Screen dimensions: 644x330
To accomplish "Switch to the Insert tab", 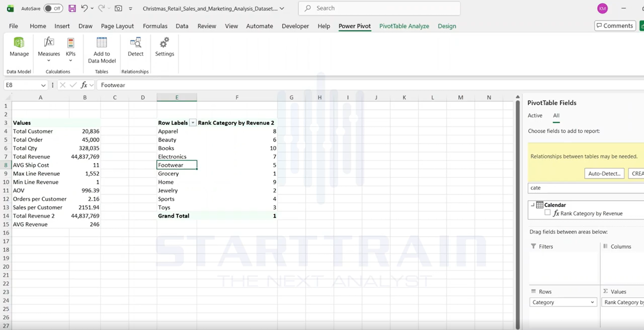I will [x=62, y=26].
